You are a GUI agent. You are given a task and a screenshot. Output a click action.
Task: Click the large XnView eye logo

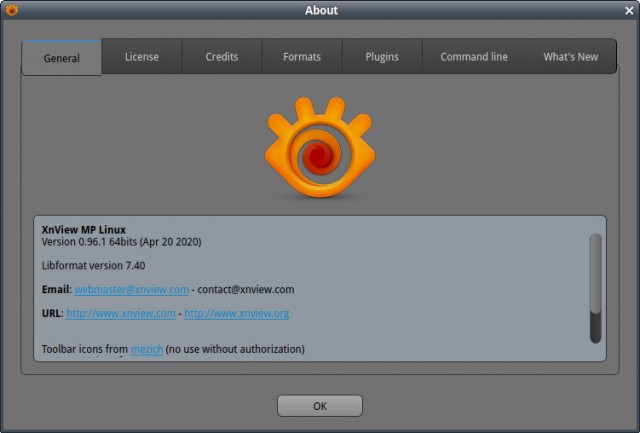[x=320, y=147]
